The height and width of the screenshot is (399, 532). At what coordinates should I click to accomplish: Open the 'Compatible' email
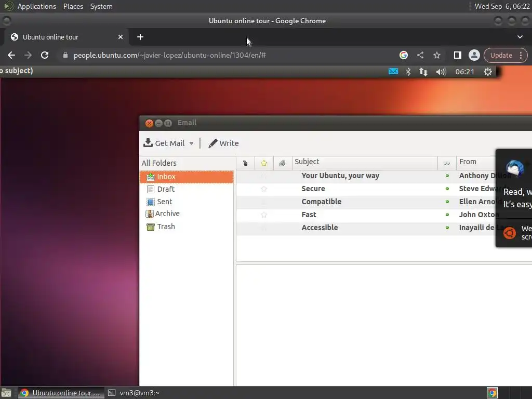pos(321,202)
